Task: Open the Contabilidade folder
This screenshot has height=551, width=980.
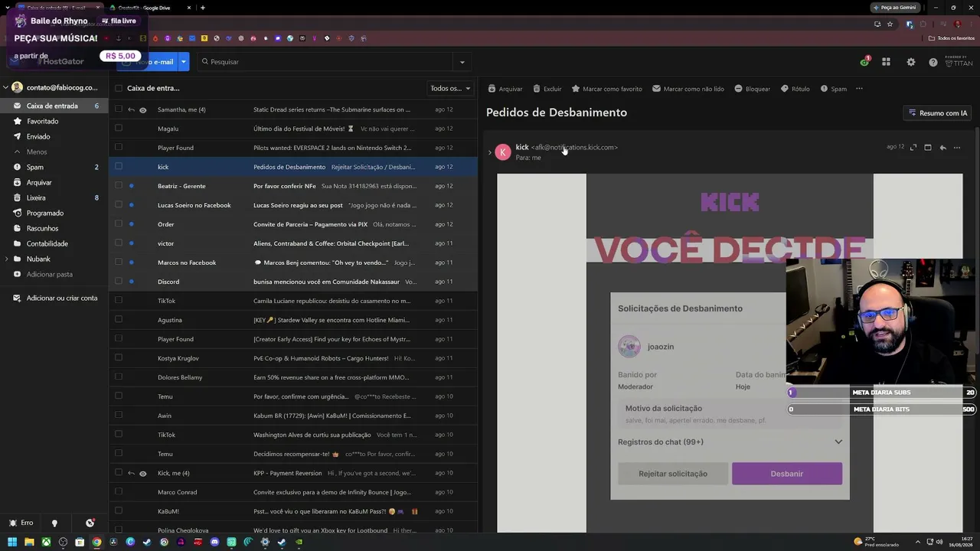Action: (55, 243)
